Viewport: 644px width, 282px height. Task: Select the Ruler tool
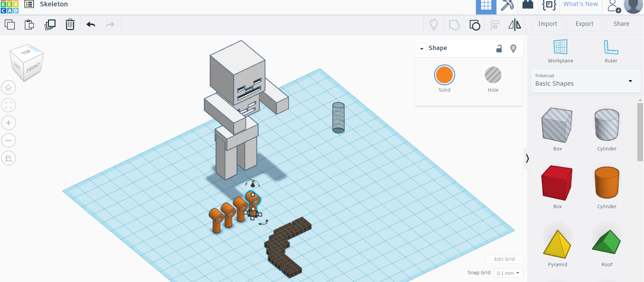[611, 51]
